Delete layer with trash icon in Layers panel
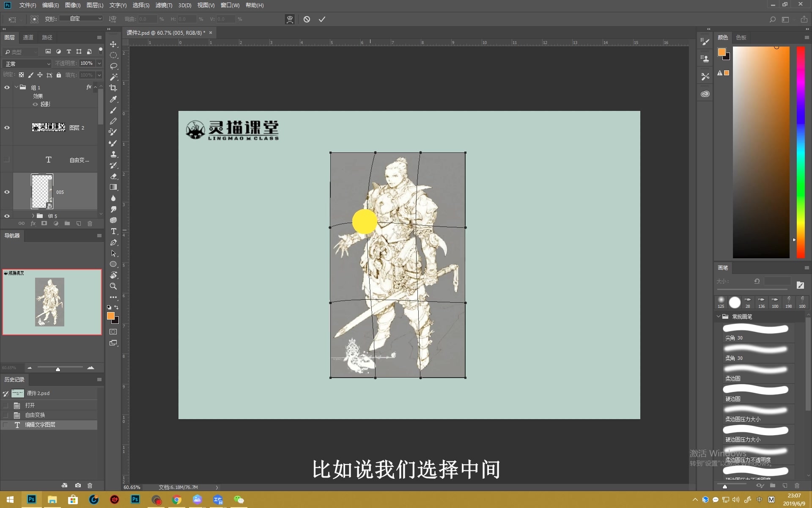This screenshot has width=812, height=508. pyautogui.click(x=90, y=224)
